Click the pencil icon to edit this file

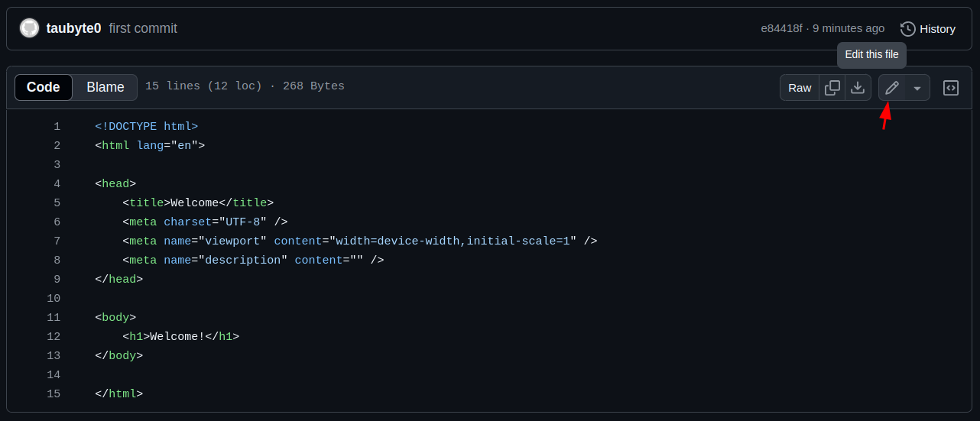point(891,88)
